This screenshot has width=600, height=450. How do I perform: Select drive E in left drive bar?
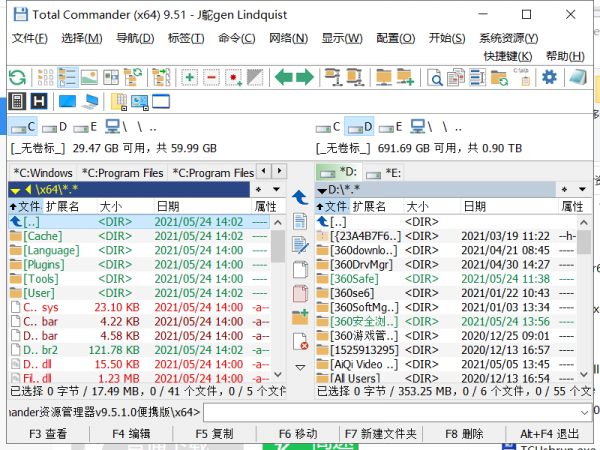(x=85, y=127)
